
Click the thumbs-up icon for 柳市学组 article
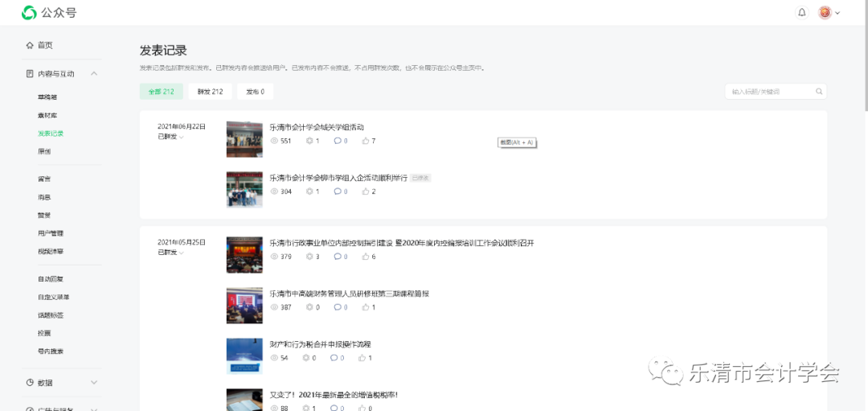tap(366, 191)
